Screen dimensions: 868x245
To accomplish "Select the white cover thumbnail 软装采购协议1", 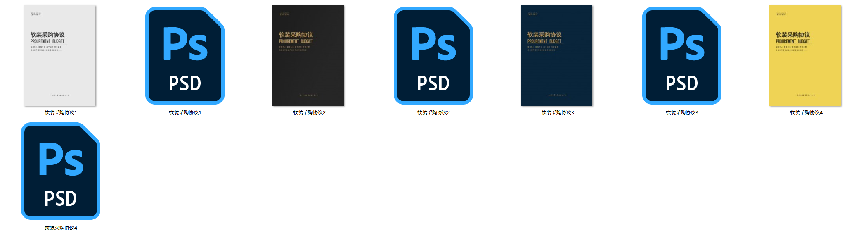I will pyautogui.click(x=60, y=55).
